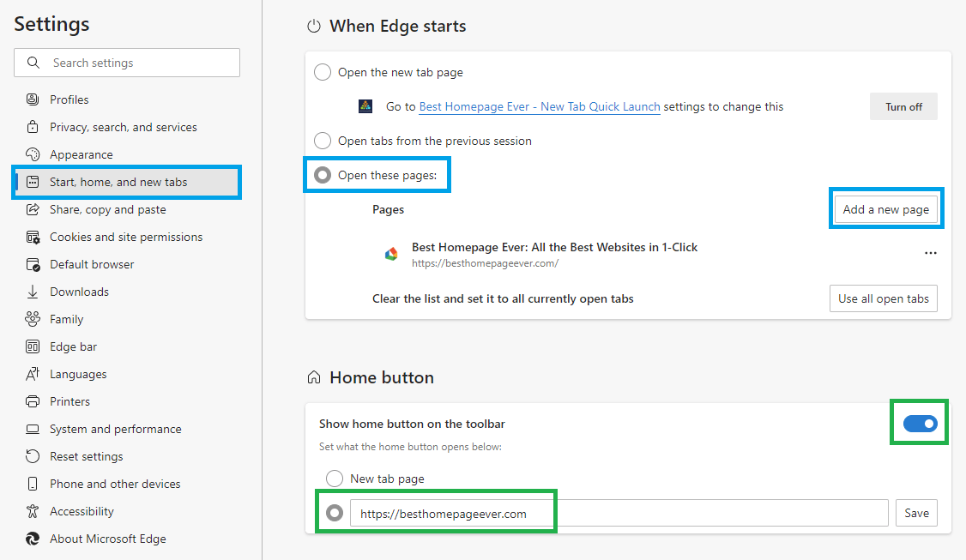Click the About Microsoft Edge icon
This screenshot has width=966, height=560.
point(31,539)
